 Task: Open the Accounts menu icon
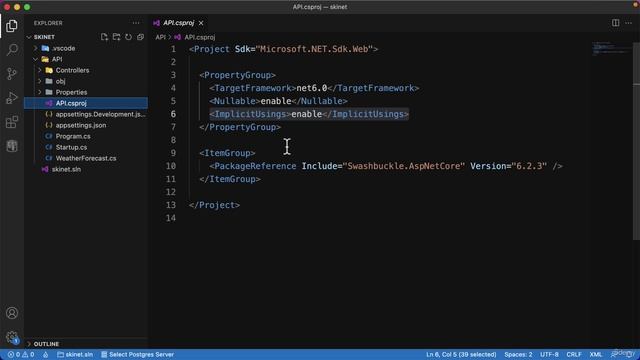coord(12,313)
